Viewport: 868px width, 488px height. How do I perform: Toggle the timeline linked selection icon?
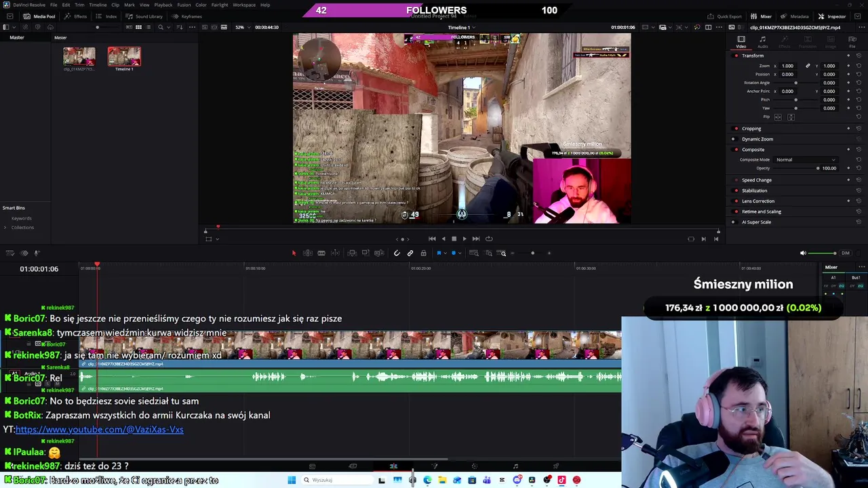click(x=410, y=253)
